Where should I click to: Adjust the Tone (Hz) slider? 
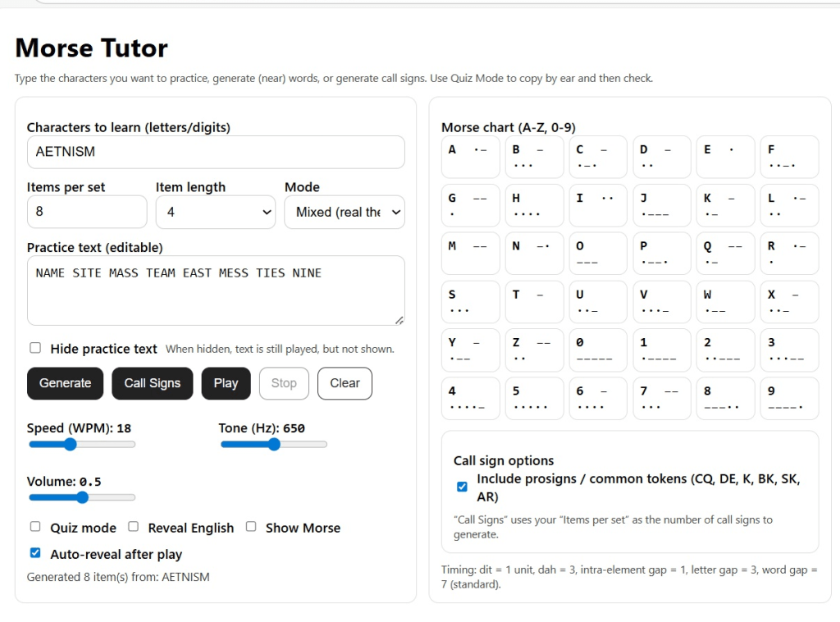pyautogui.click(x=273, y=444)
